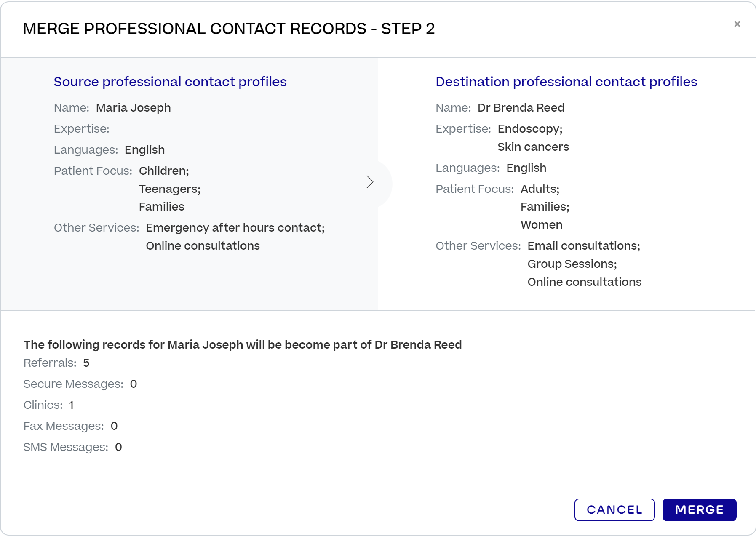Screen dimensions: 756x536
Task: Click the MERGE button
Action: click(699, 509)
